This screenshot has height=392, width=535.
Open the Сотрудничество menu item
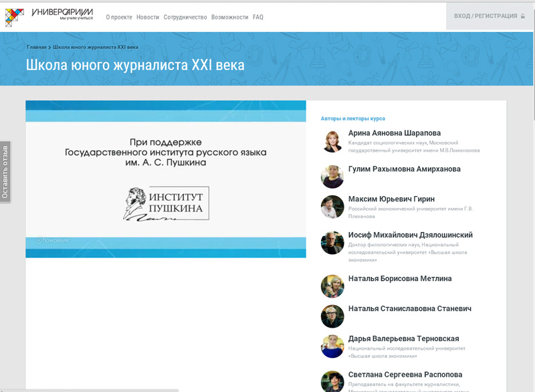(185, 17)
